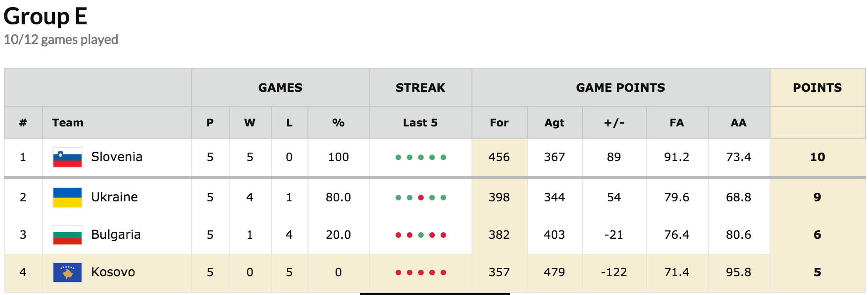Select the Kosovo team name
868x295 pixels.
[x=113, y=272]
